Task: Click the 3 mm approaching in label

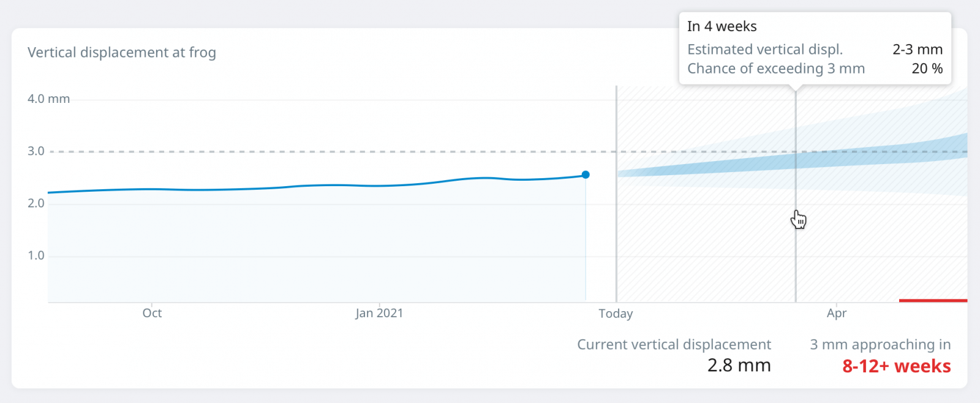Action: (880, 345)
